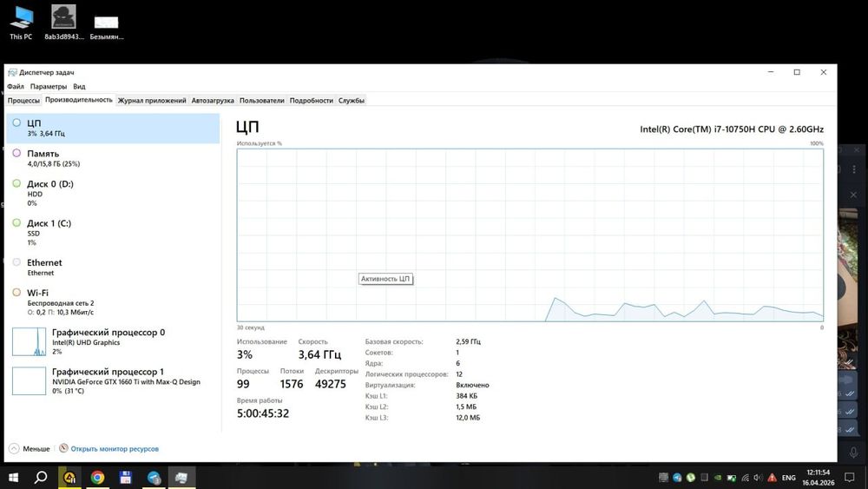Open Google Chrome from taskbar
This screenshot has height=489, width=868.
pos(97,478)
